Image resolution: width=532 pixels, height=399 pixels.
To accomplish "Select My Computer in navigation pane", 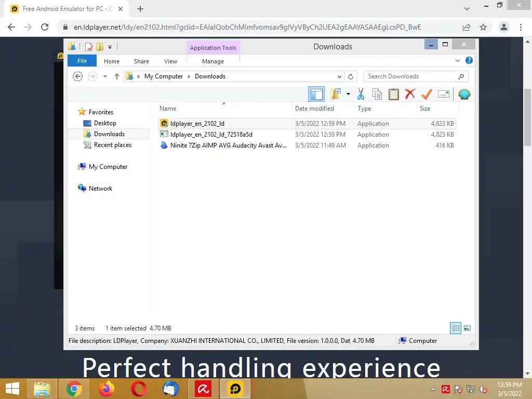I will click(108, 167).
